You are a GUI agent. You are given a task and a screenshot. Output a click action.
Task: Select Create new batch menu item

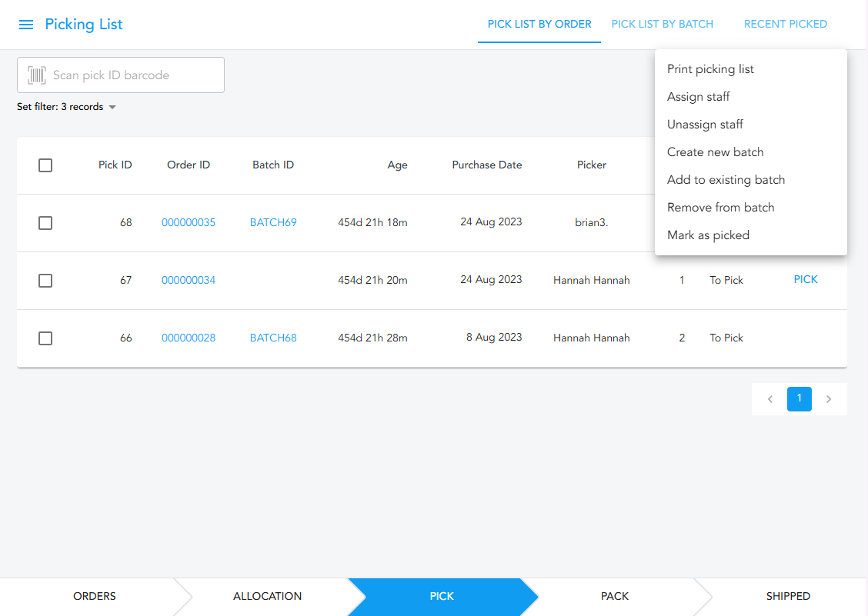point(715,152)
